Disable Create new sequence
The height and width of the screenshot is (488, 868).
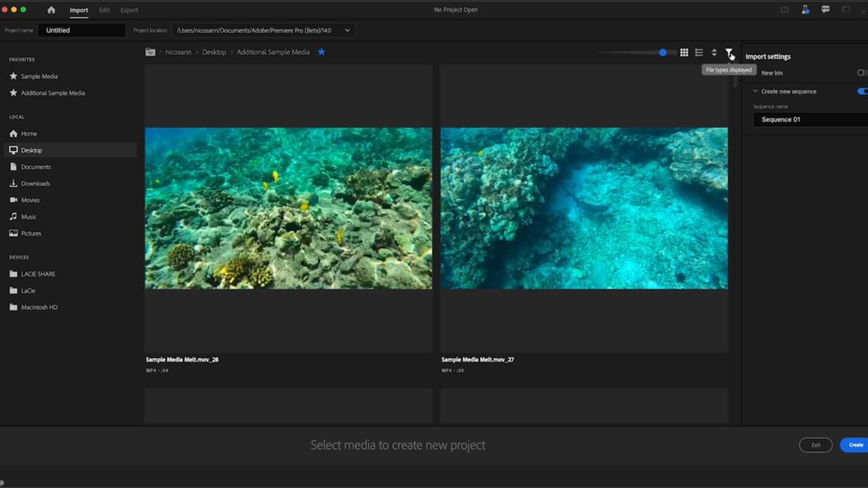coord(863,91)
